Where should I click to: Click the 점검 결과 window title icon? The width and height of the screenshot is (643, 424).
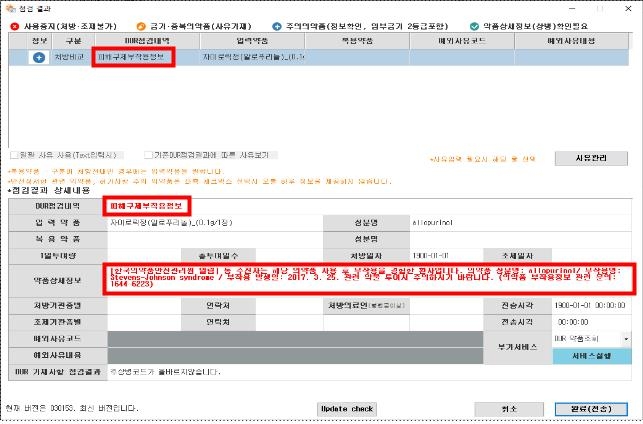tap(9, 7)
